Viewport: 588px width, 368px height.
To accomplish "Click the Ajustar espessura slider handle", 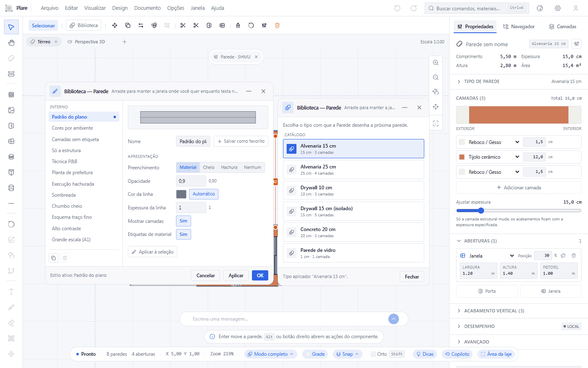I will click(481, 211).
